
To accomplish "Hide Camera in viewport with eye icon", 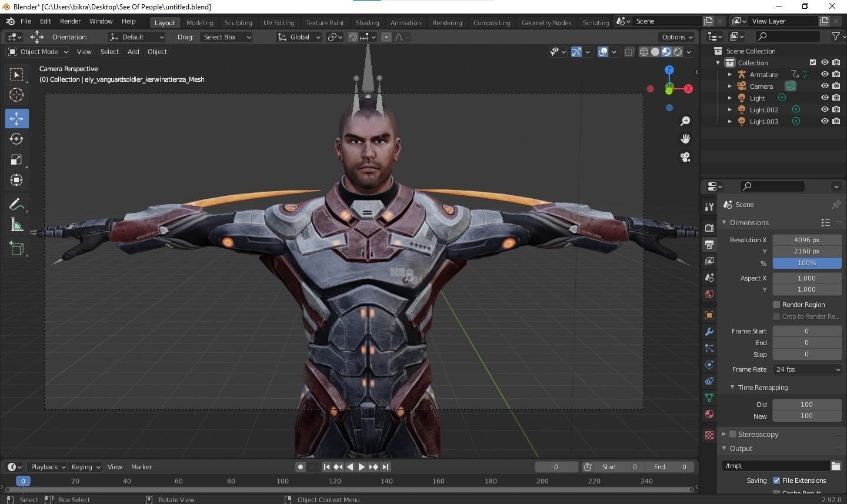I will pos(825,86).
